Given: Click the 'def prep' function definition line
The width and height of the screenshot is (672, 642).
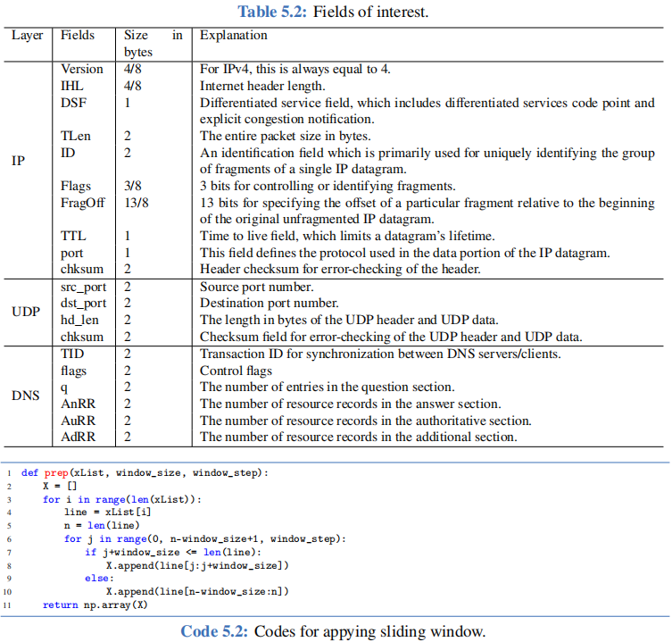Looking at the screenshot, I should (145, 471).
